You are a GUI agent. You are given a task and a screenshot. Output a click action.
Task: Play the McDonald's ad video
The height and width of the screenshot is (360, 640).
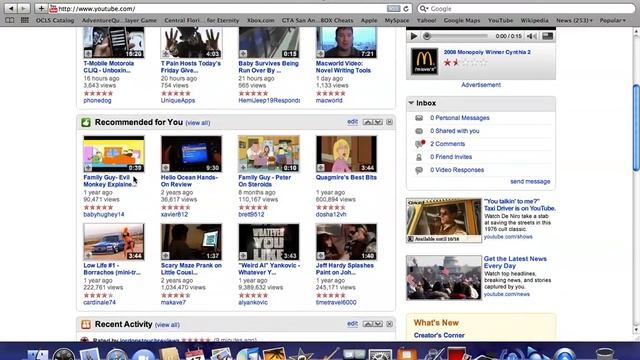(x=413, y=36)
